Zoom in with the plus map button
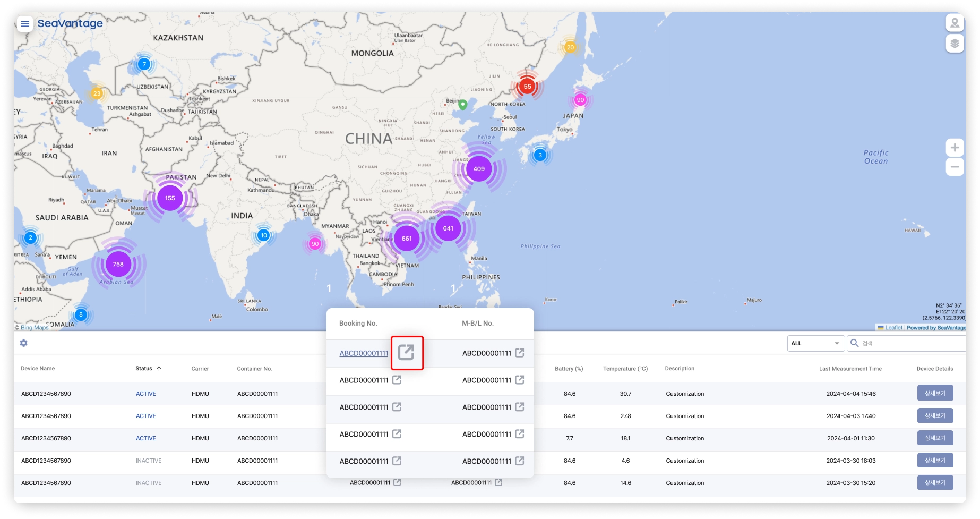 click(955, 148)
